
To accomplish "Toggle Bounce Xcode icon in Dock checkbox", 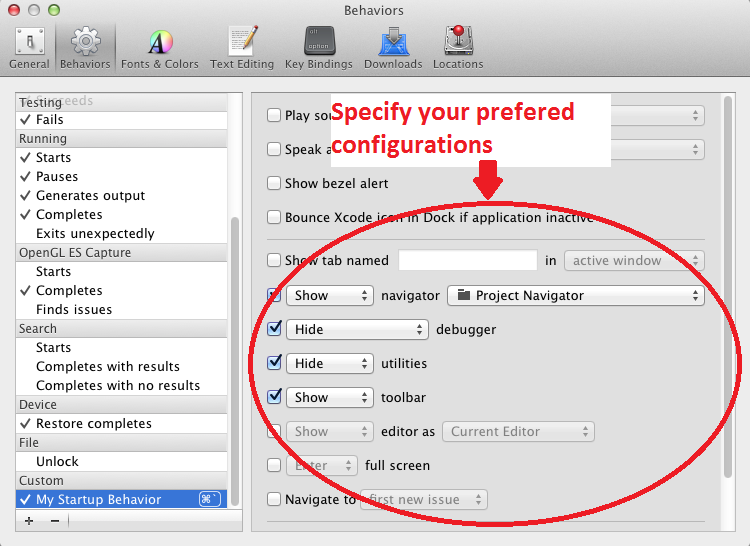I will 274,217.
